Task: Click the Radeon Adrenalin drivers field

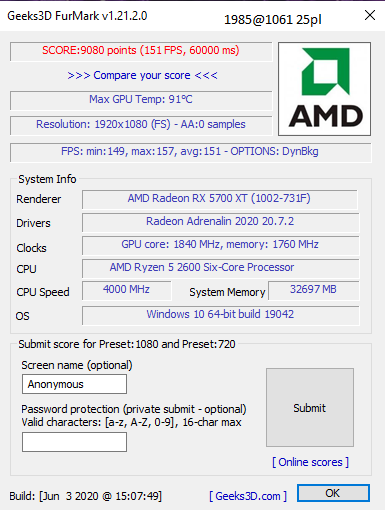Action: [221, 222]
